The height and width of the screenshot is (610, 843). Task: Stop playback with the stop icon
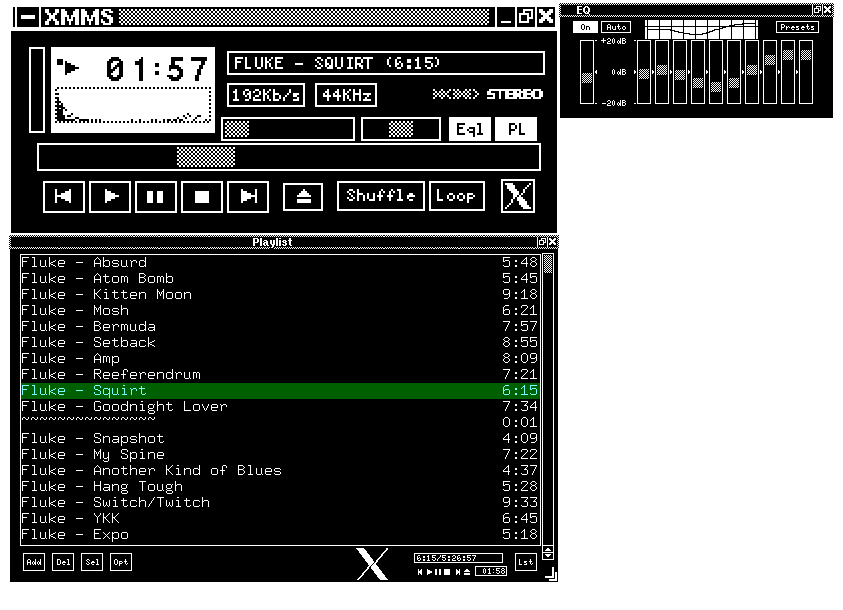click(201, 196)
